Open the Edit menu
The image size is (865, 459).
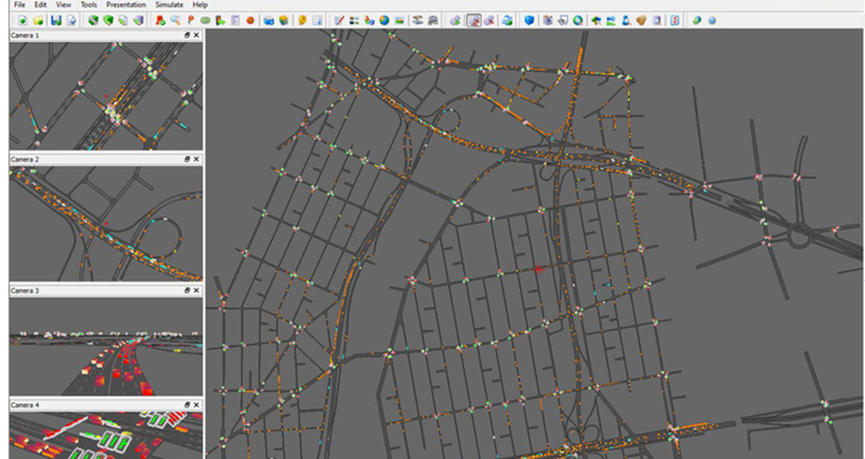click(x=40, y=4)
